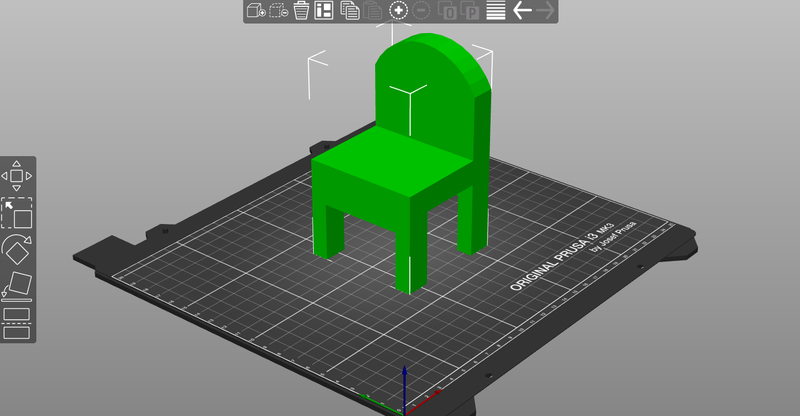Remove an instance with the minus circle icon

(x=421, y=10)
